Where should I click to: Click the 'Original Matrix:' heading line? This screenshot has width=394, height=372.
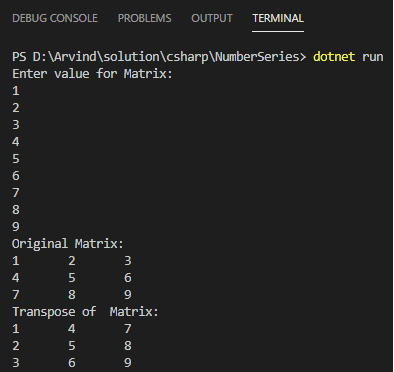coord(68,244)
